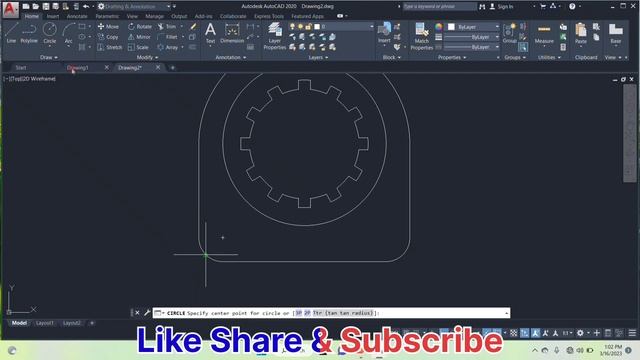Screen dimensions: 640x360
Task: Select the Text annotation tool
Action: 210,33
